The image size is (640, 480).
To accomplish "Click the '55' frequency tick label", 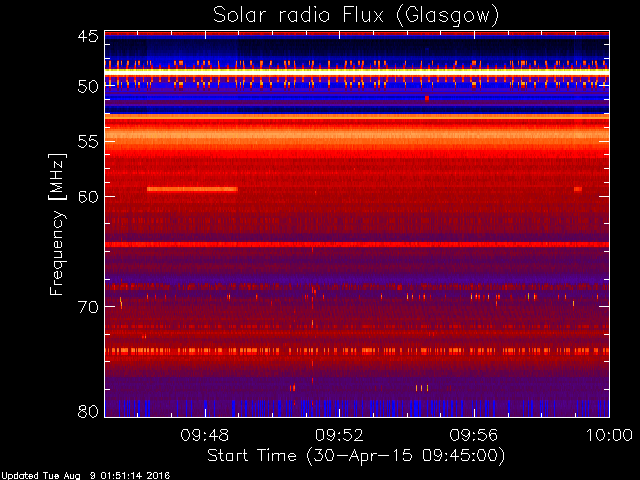I will 88,142.
